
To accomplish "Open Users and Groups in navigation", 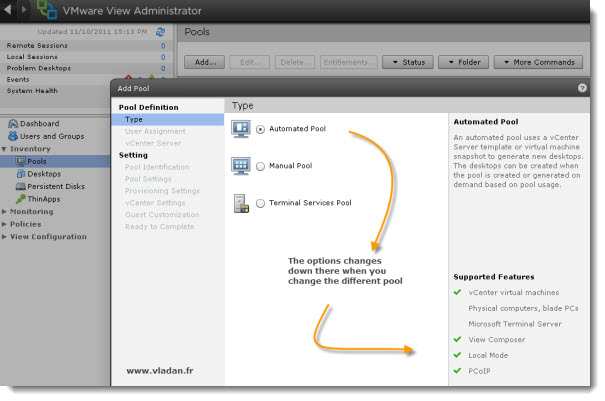I will 52,136.
